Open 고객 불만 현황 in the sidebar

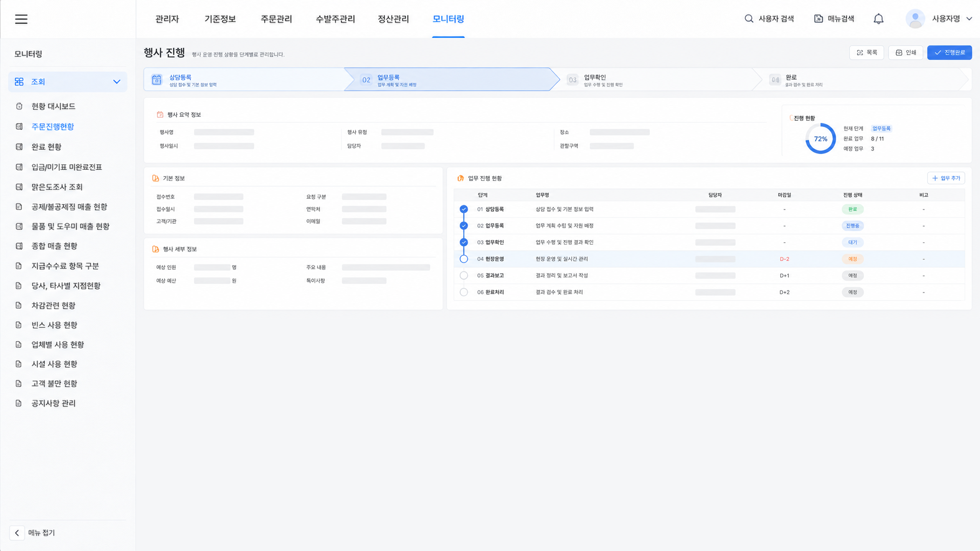54,383
